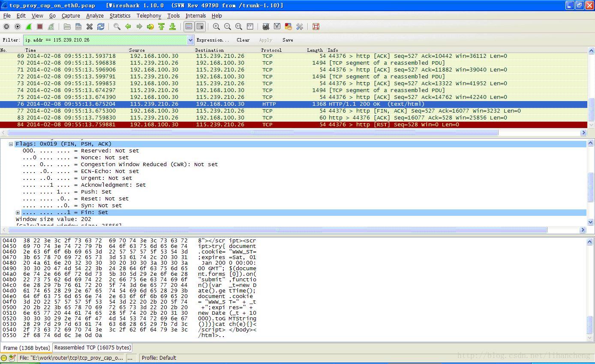Viewport: 595px width, 364px height.
Task: Open the Analyze menu
Action: (x=95, y=16)
